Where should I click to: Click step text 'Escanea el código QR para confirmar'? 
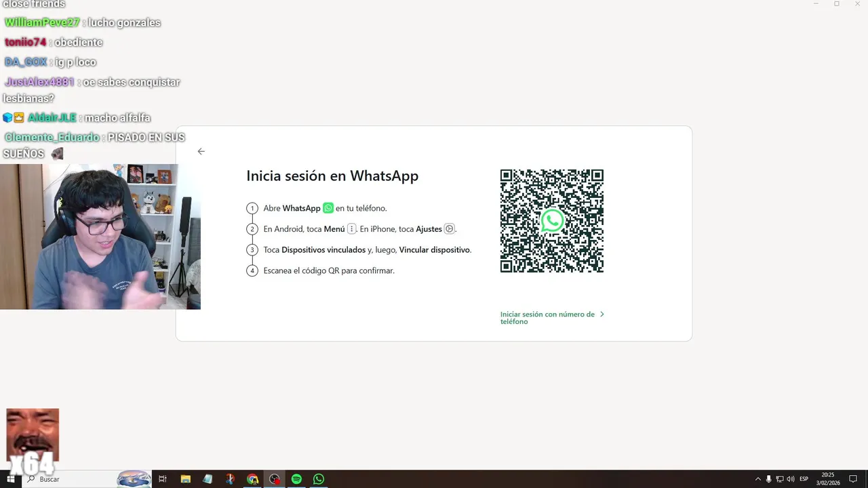click(329, 270)
